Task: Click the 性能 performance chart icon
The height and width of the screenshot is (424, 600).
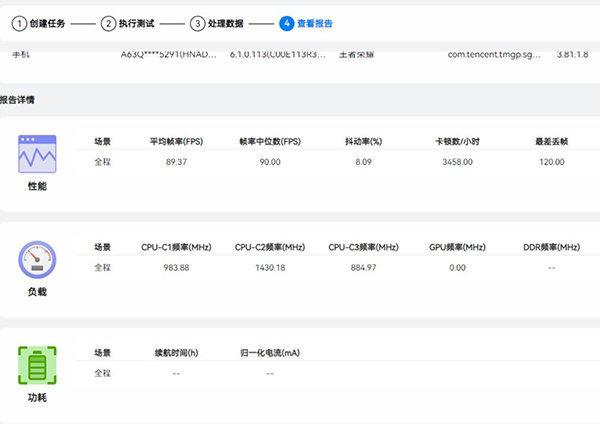Action: tap(37, 156)
